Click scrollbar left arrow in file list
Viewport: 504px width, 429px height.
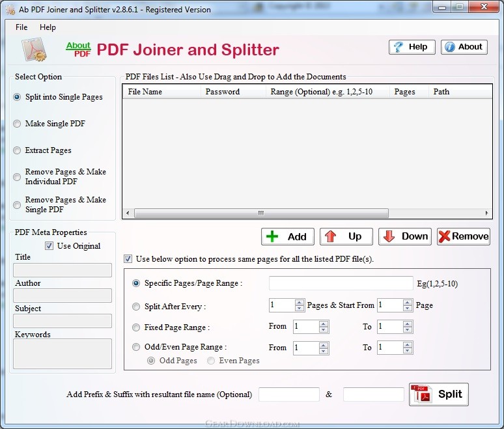pos(128,213)
